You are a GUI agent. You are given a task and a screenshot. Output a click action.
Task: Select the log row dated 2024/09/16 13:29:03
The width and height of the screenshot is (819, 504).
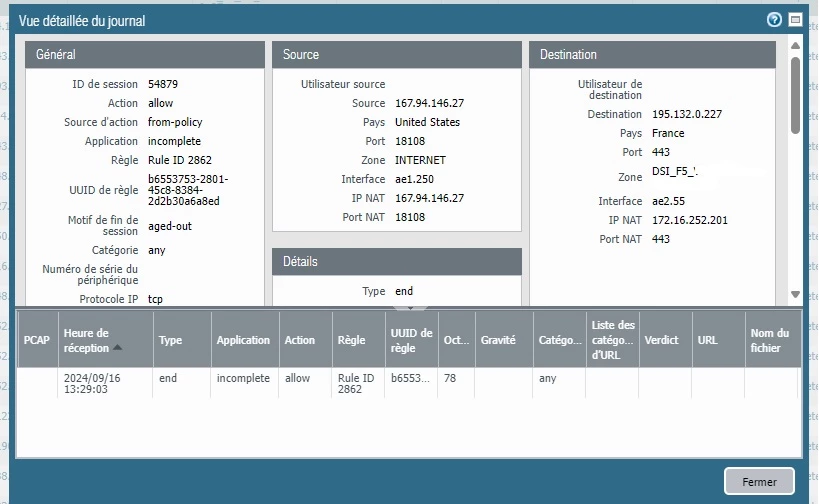408,383
